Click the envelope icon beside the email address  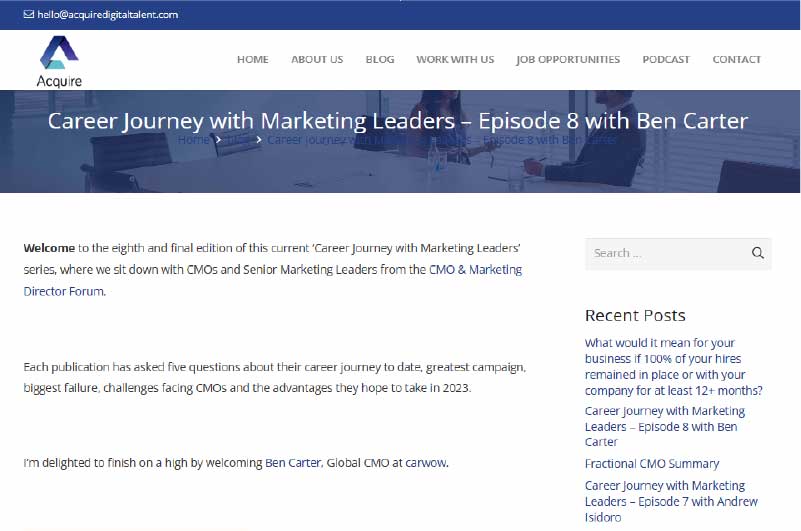click(29, 14)
